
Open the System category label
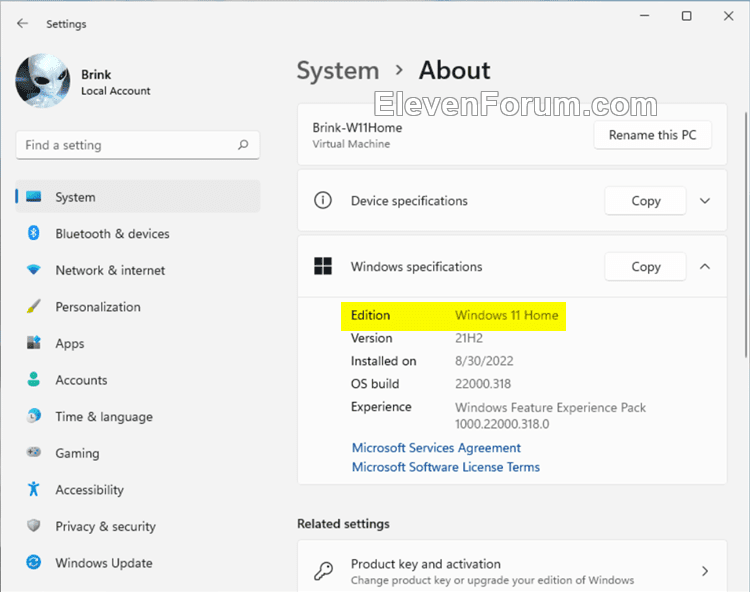75,197
